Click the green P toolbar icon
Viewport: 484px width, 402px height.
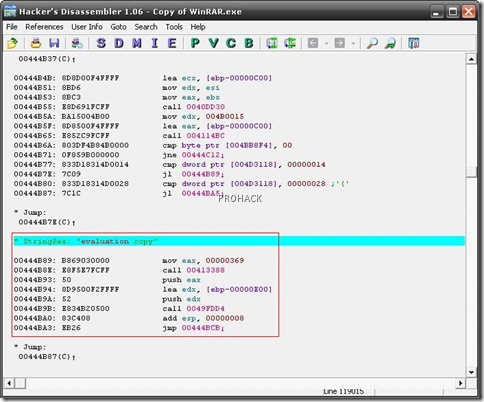195,43
